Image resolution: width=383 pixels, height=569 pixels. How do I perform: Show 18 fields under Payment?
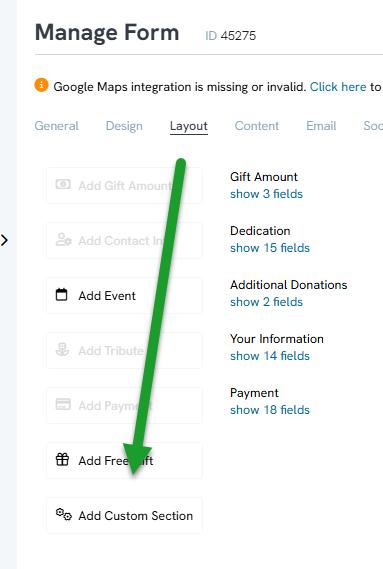[x=270, y=410]
